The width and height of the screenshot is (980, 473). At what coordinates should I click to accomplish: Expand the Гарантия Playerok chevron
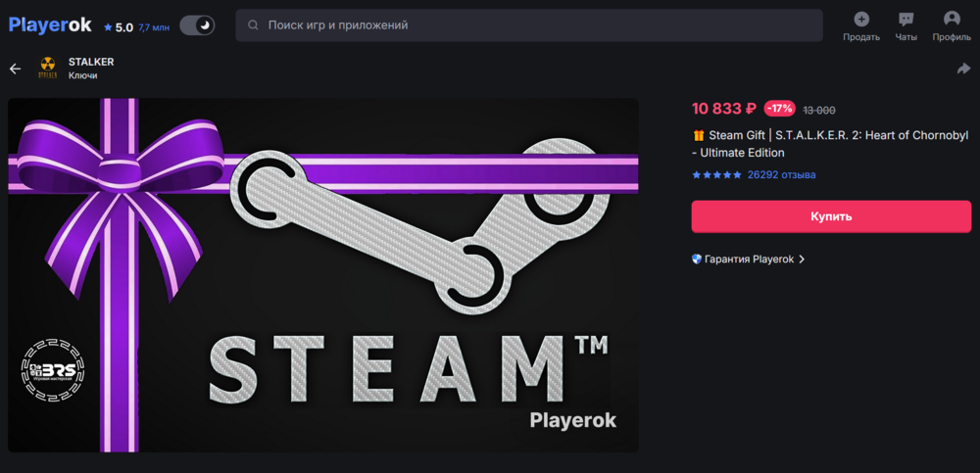pos(802,260)
